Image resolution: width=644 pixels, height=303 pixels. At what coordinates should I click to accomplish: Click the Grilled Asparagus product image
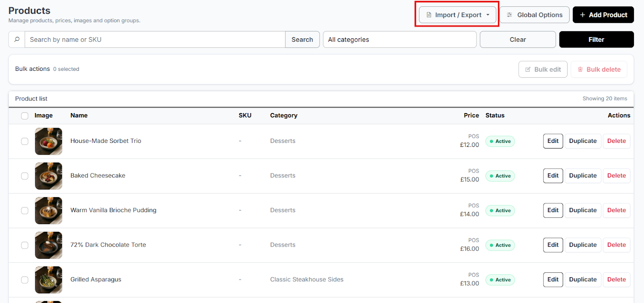click(x=49, y=280)
